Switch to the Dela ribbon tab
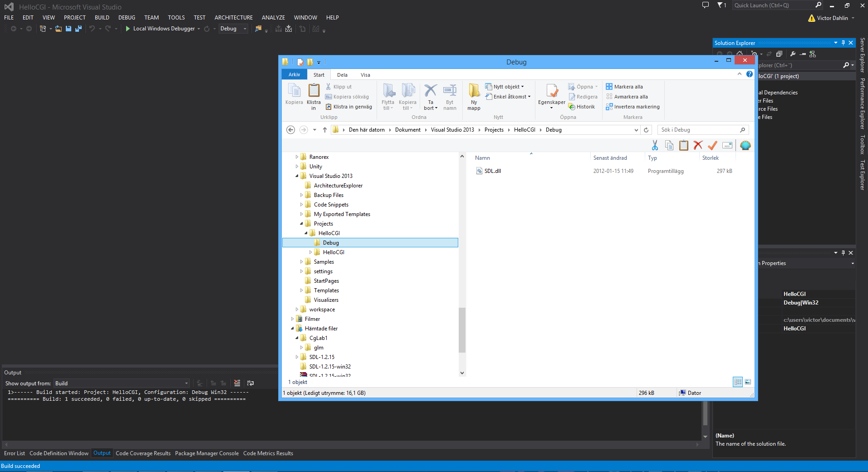868x472 pixels. 343,75
